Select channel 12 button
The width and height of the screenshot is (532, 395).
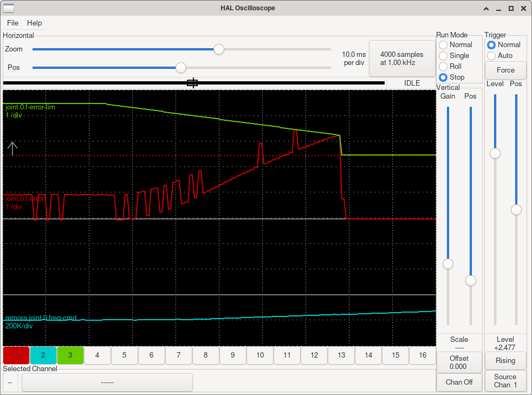coord(314,355)
